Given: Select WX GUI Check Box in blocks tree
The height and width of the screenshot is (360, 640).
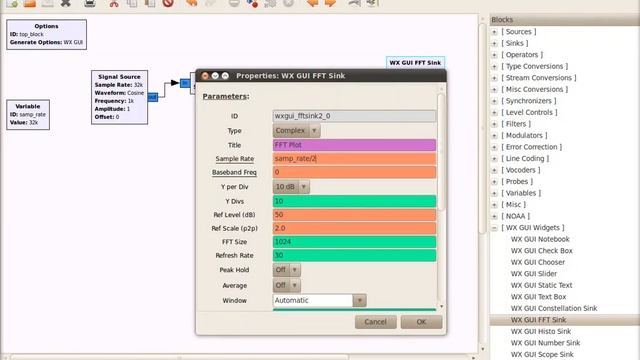Looking at the screenshot, I should (x=542, y=251).
